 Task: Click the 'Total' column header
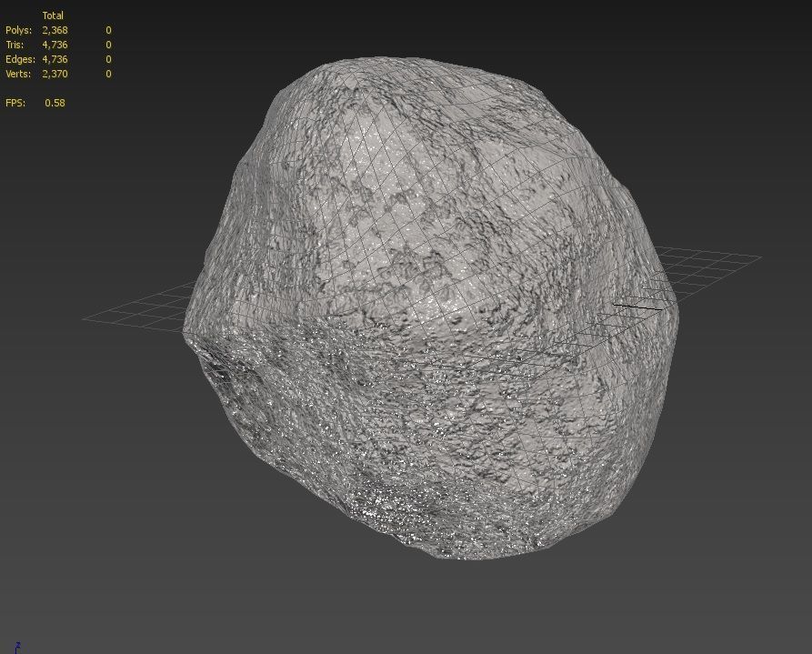pos(53,16)
